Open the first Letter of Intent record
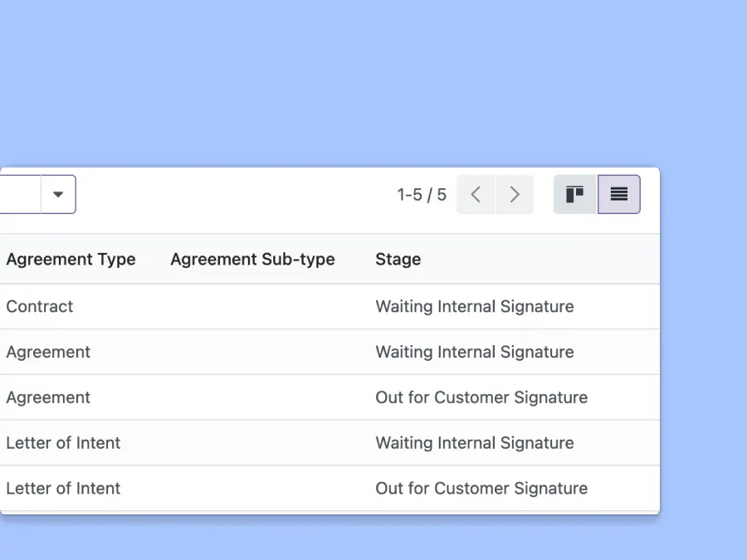Screen dimensions: 747x560 click(63, 443)
